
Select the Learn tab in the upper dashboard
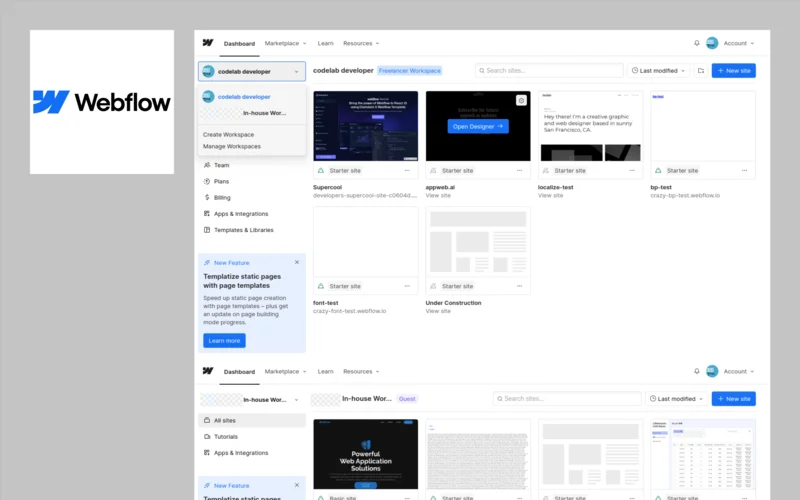click(x=326, y=43)
